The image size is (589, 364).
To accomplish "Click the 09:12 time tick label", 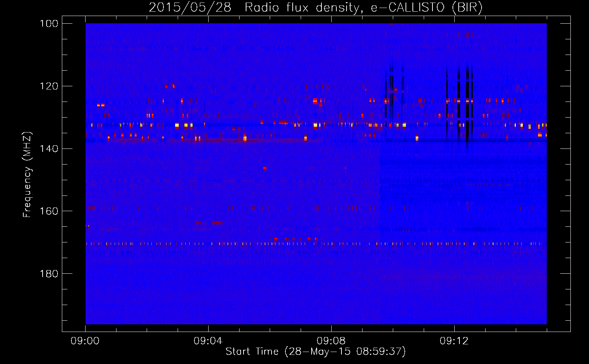I will [454, 341].
